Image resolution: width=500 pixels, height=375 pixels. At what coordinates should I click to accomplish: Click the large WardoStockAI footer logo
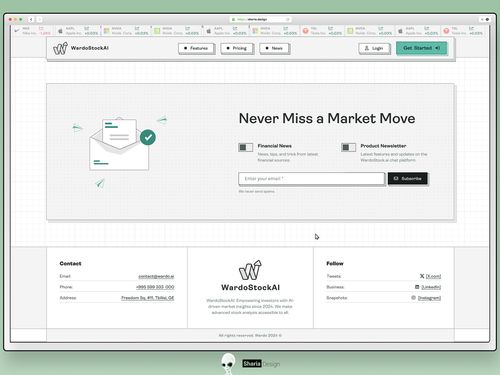250,275
